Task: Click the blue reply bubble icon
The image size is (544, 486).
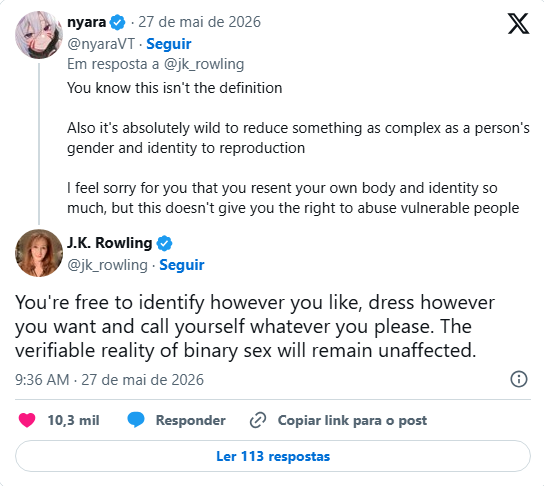Action: [x=136, y=420]
